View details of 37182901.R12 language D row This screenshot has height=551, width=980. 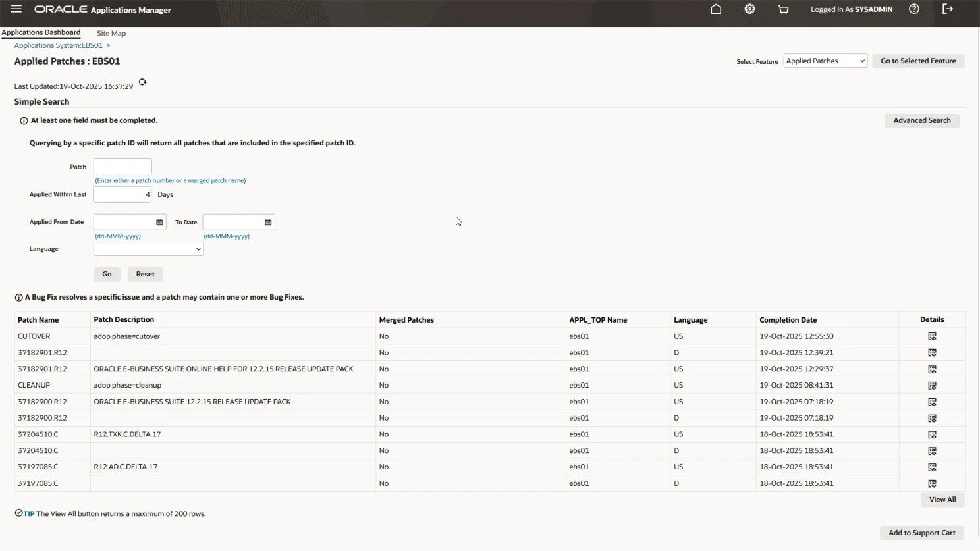point(932,353)
